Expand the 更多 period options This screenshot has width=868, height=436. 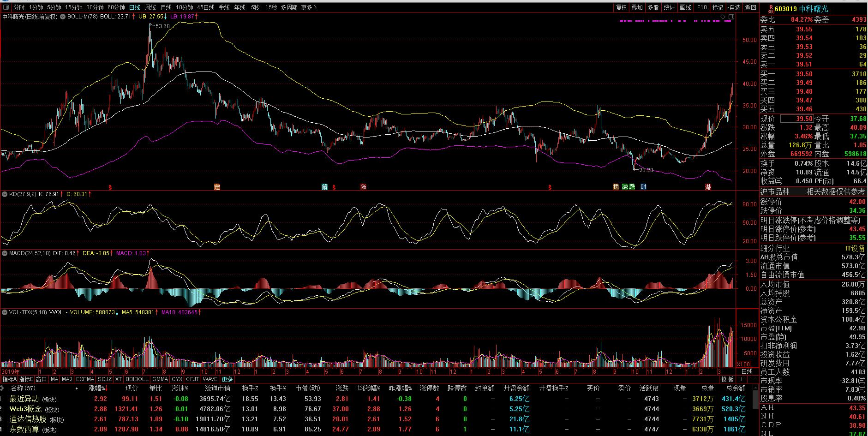(x=308, y=7)
